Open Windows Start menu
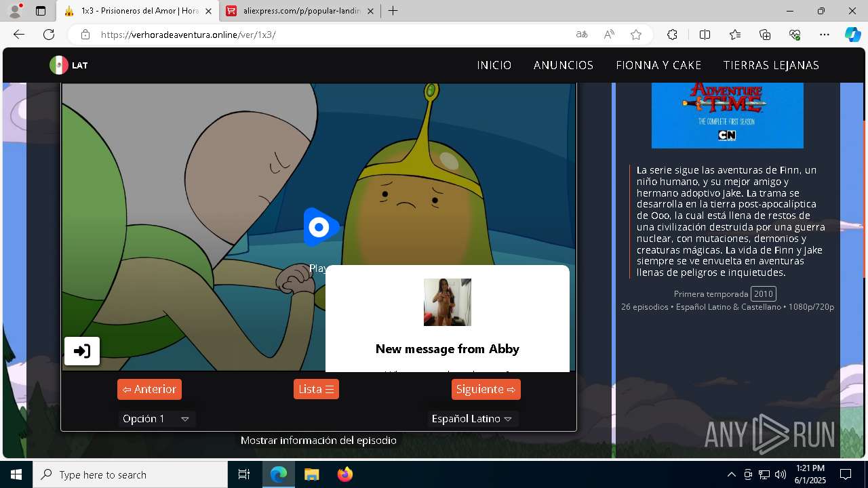868x488 pixels. coord(16,474)
